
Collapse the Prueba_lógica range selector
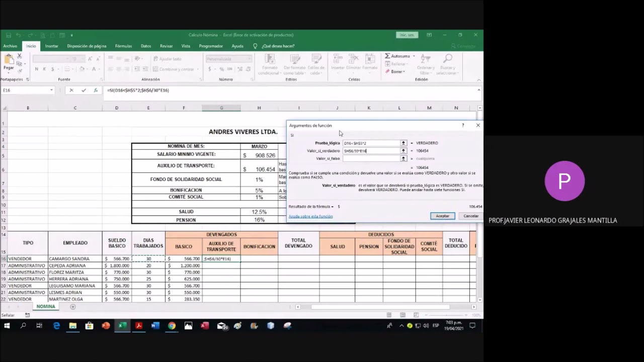[x=403, y=143]
